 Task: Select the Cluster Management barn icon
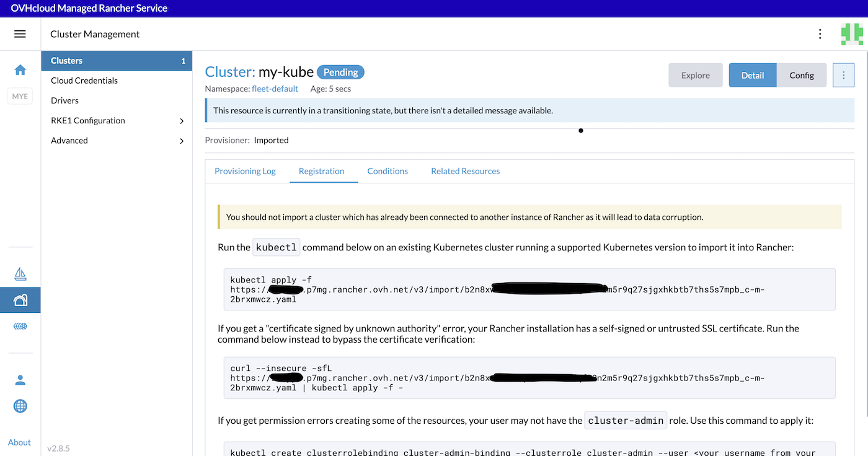(x=20, y=299)
